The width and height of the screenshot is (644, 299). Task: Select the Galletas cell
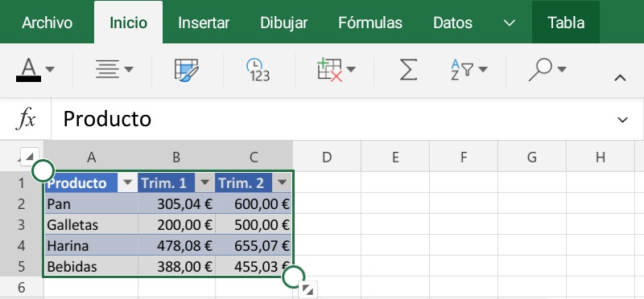click(x=91, y=224)
